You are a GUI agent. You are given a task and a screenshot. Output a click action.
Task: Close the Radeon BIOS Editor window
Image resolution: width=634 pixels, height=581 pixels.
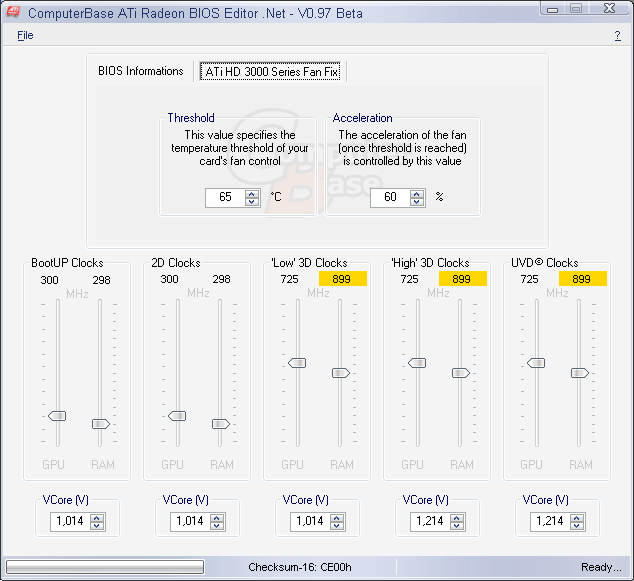coord(609,9)
